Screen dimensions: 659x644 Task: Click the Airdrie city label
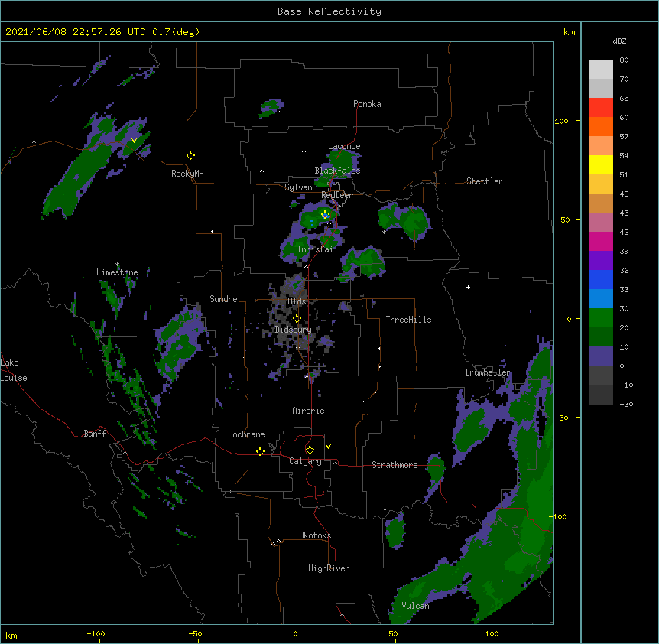[309, 411]
